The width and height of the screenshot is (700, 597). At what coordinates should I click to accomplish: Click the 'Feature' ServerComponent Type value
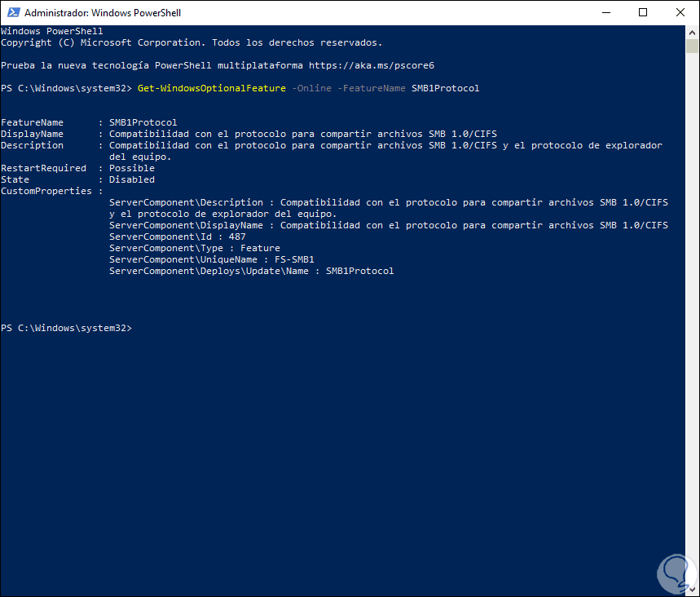click(260, 248)
